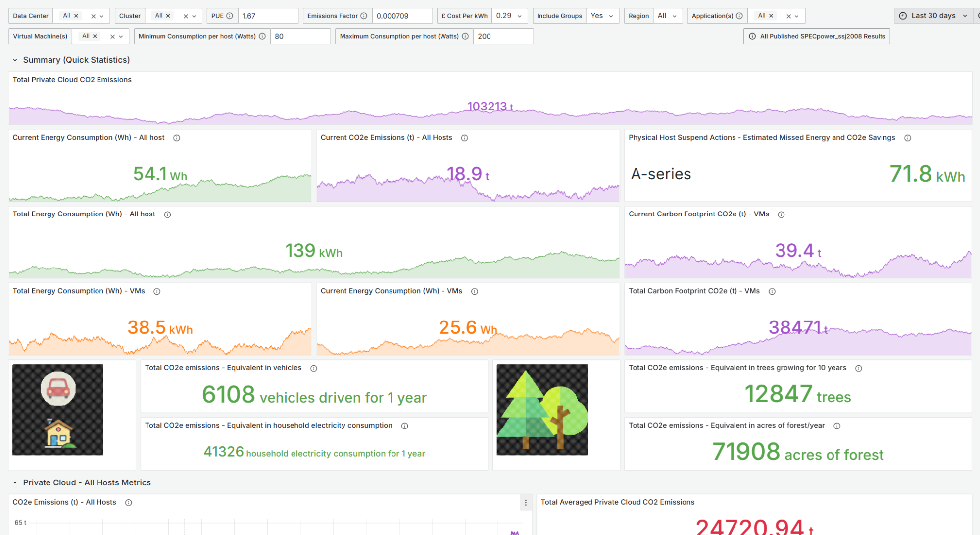The height and width of the screenshot is (535, 980).
Task: Collapse Private Cloud - All Hosts Metrics row
Action: [15, 482]
